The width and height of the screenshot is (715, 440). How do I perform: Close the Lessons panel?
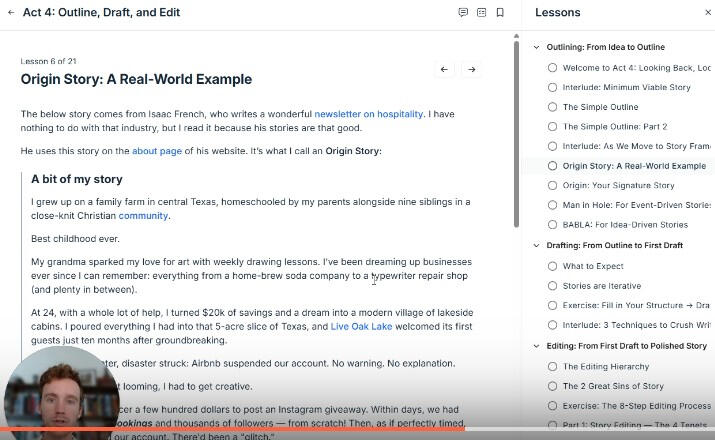pyautogui.click(x=705, y=13)
